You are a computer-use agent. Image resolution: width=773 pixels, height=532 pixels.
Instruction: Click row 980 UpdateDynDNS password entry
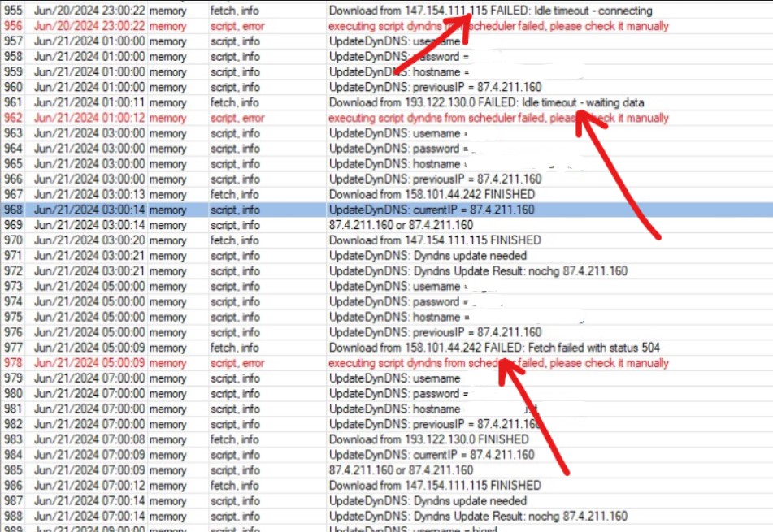(399, 393)
